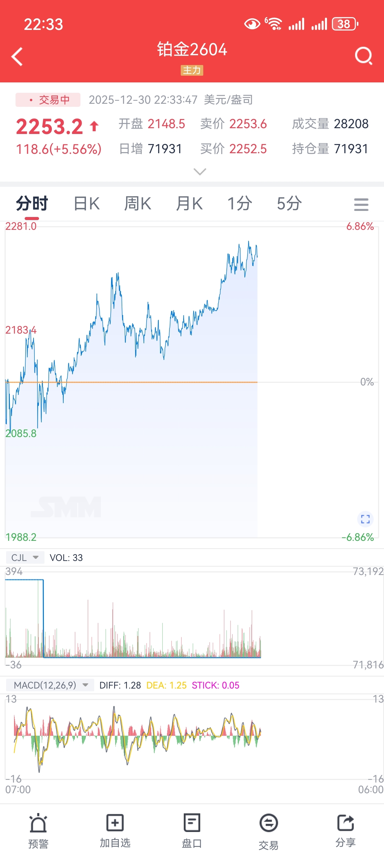Switch to the 周K tab

coord(138,204)
